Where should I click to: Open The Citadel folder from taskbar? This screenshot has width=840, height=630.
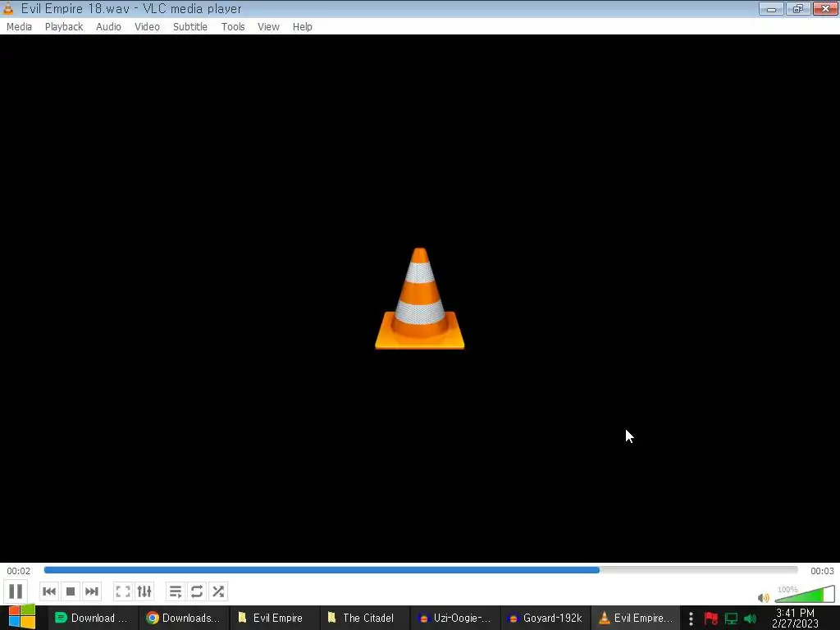coord(365,619)
